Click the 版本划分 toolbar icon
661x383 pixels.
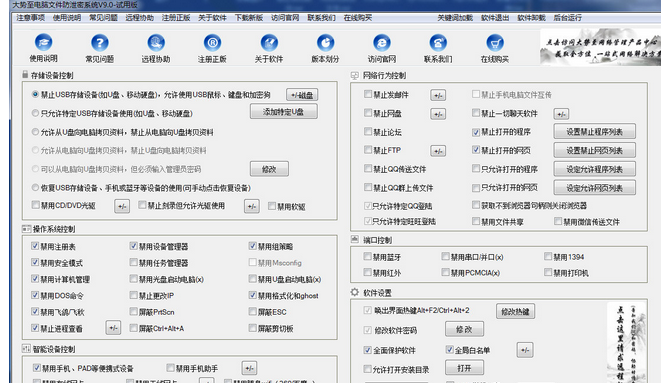click(x=325, y=43)
